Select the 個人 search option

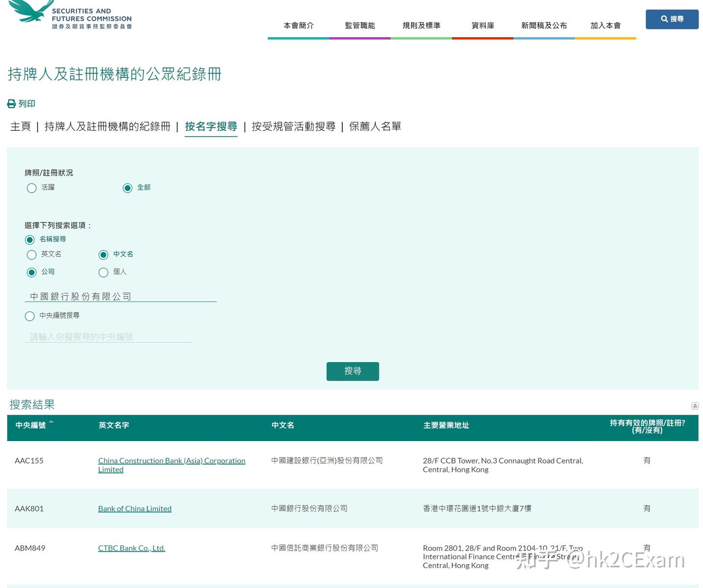point(103,272)
